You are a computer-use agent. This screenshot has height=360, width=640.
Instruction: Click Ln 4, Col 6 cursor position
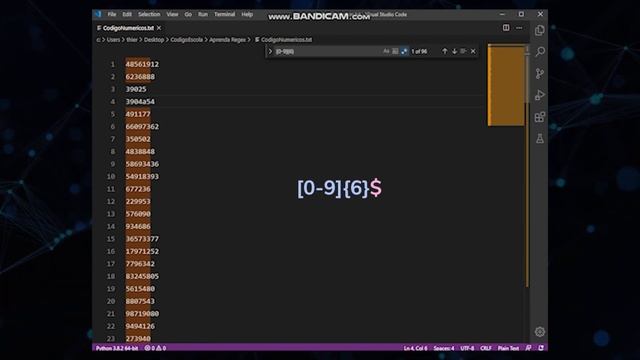coord(415,348)
